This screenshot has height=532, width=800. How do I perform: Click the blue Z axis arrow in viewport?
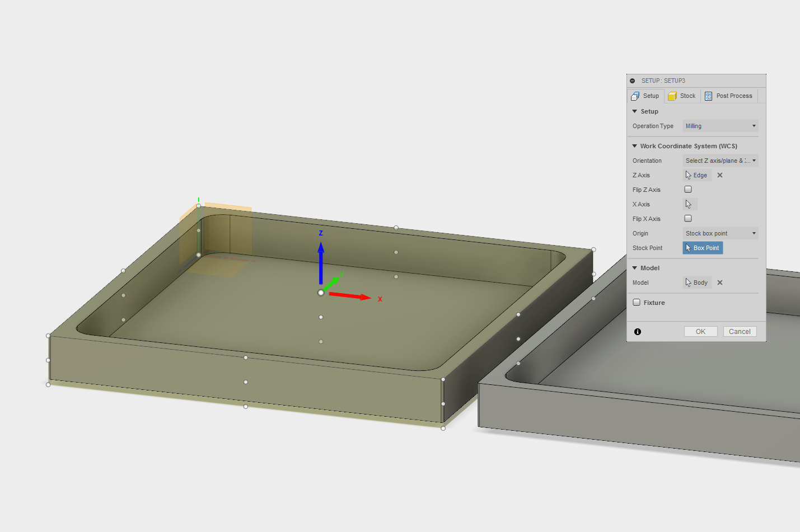click(x=321, y=263)
